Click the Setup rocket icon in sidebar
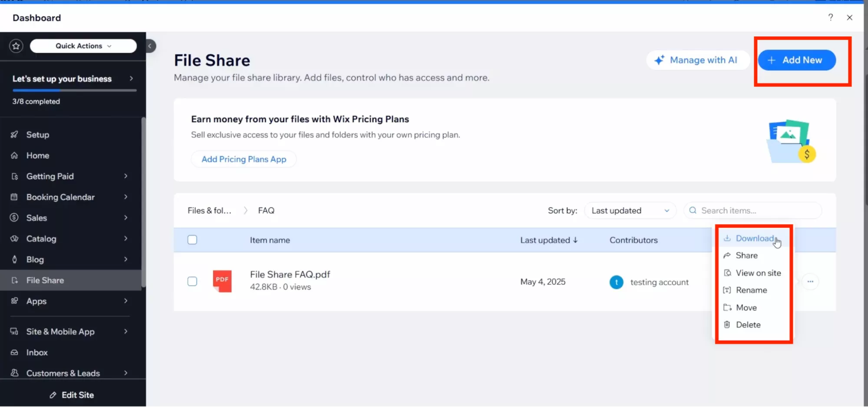This screenshot has width=868, height=407. pyautogui.click(x=14, y=135)
